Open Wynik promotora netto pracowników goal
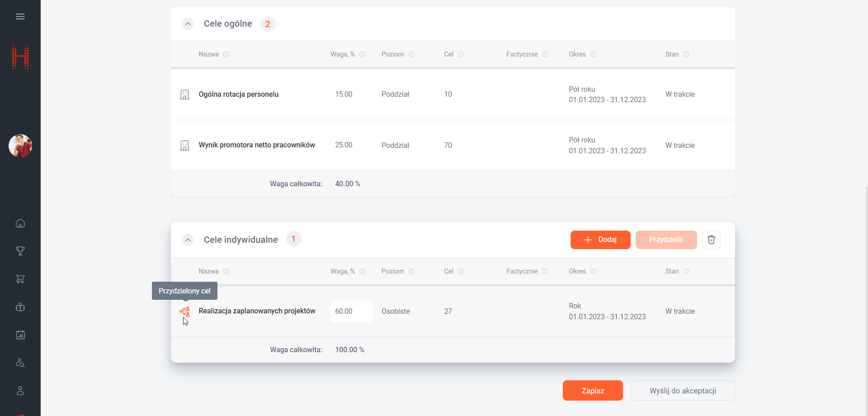868x416 pixels. point(257,145)
